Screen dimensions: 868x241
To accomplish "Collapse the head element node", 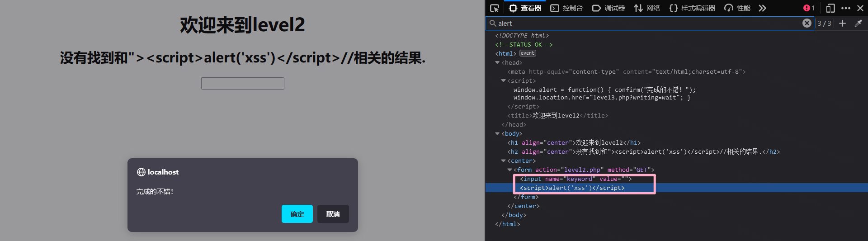I will pos(497,63).
